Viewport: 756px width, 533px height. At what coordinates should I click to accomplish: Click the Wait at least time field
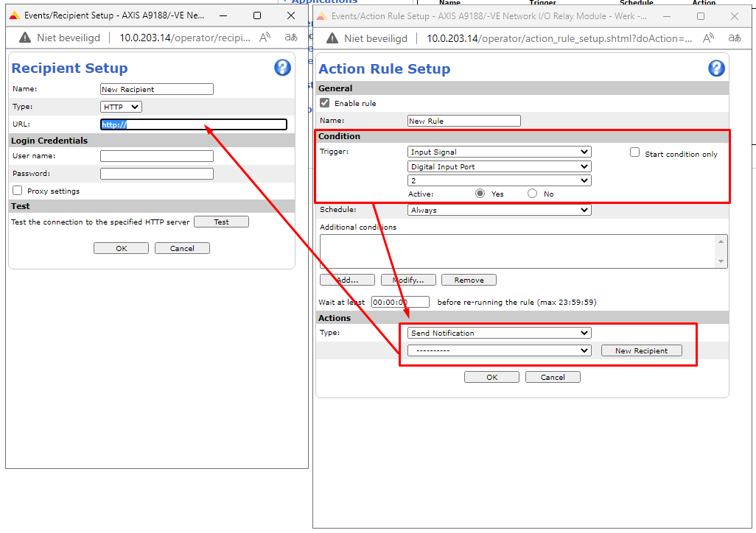(x=400, y=302)
